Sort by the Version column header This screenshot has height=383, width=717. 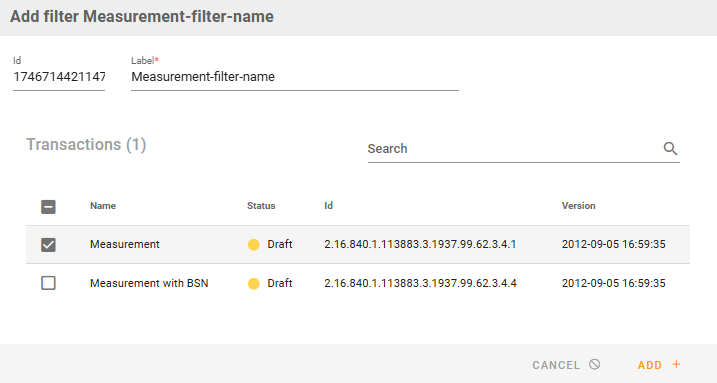pos(578,206)
